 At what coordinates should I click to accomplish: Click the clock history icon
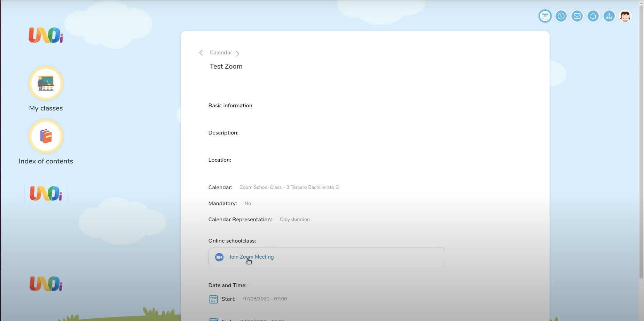point(561,16)
